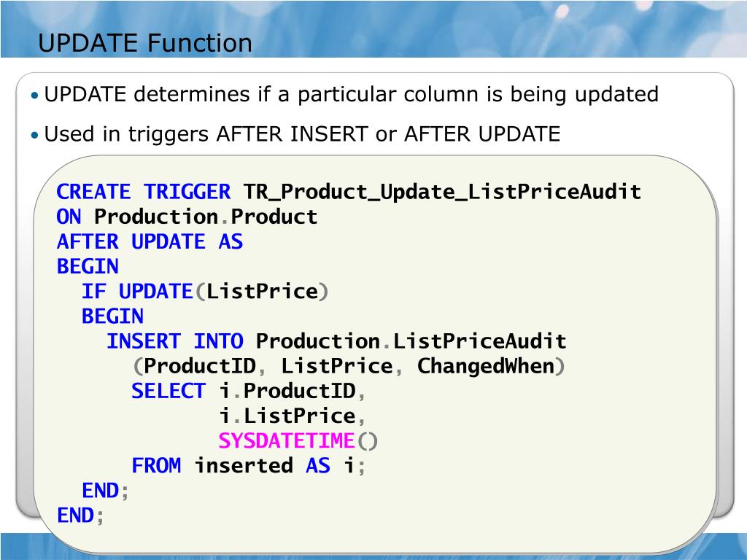This screenshot has width=747, height=560.
Task: Click the 'UPDATE Function' slide title
Action: click(145, 43)
